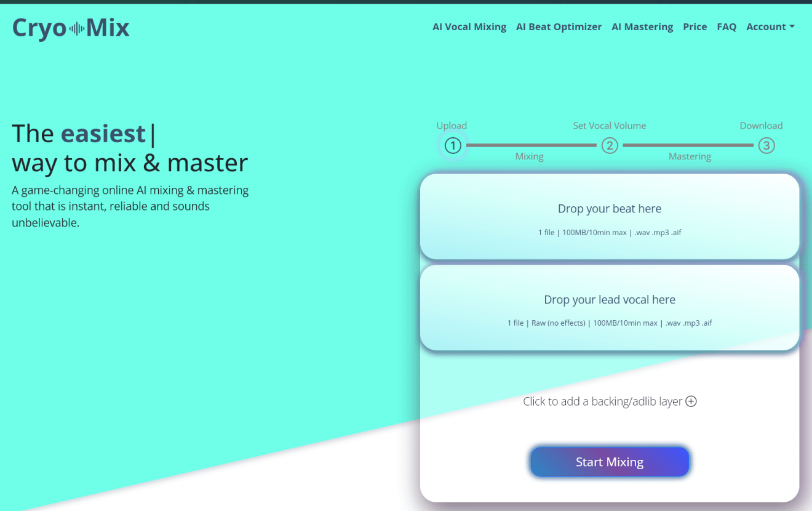Click the 'Drop your lead vocal here' upload area

pos(609,308)
